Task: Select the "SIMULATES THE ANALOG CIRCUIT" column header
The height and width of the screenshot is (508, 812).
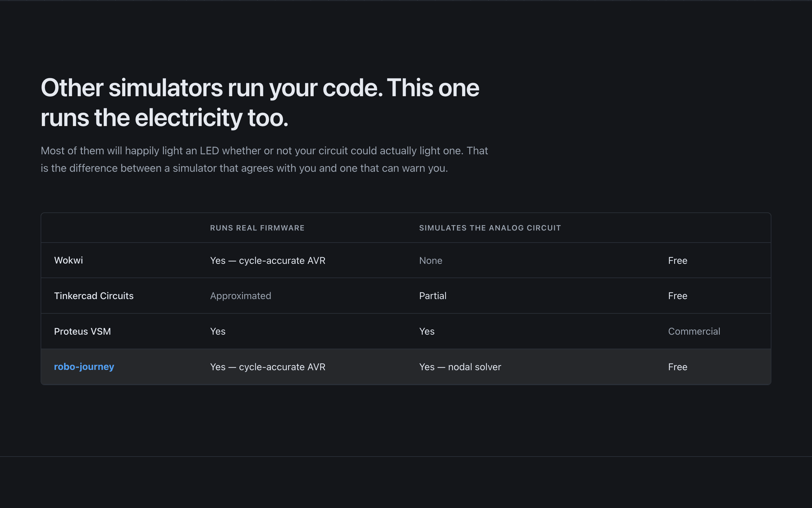Action: (490, 228)
